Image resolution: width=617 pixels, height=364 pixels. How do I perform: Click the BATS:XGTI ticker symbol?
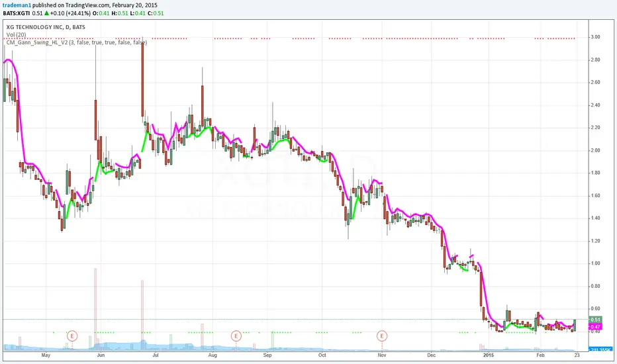(16, 13)
